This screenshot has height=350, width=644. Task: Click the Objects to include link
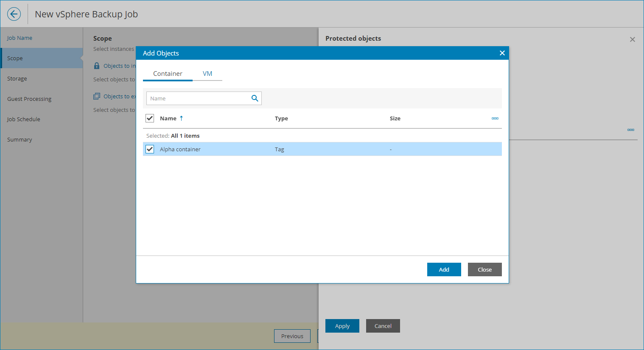pos(120,66)
